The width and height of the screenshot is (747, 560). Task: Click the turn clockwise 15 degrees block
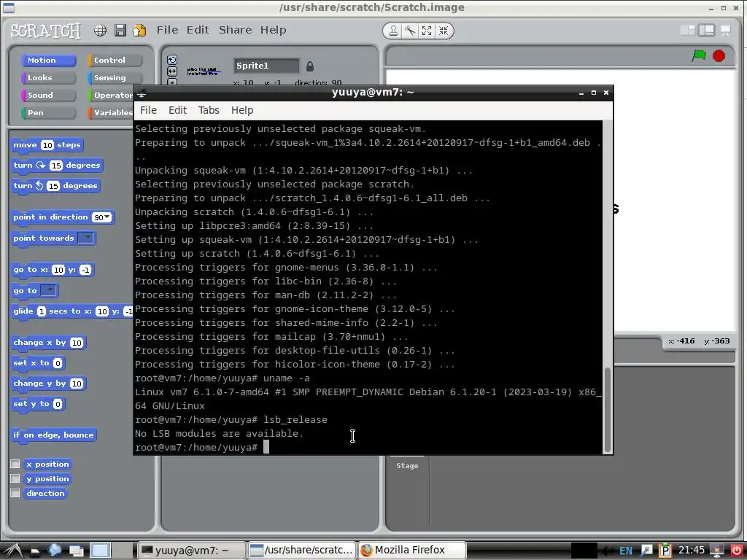[x=57, y=166]
